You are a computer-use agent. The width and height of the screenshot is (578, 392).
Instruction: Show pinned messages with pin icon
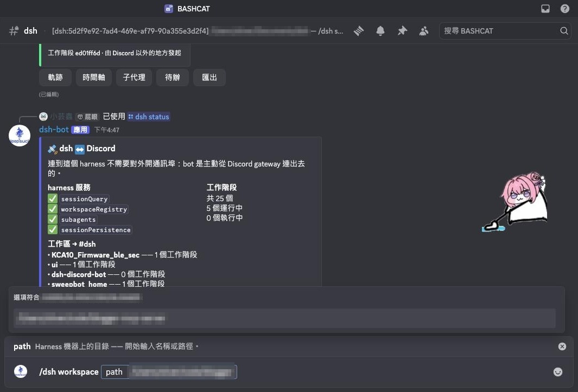click(x=402, y=31)
